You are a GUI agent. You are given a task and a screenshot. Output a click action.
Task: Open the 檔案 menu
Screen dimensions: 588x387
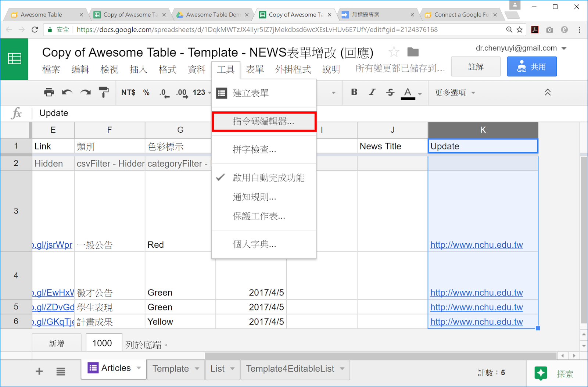click(51, 69)
